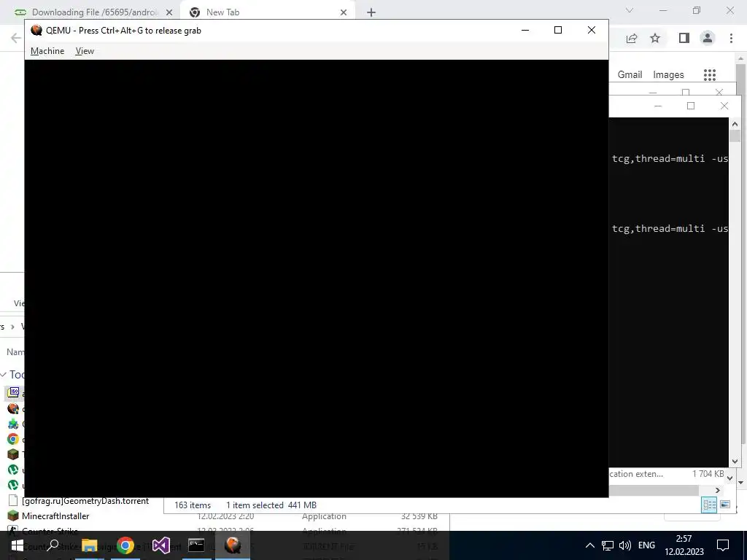Image resolution: width=747 pixels, height=560 pixels.
Task: Bookmark this page with star icon
Action: [x=655, y=38]
